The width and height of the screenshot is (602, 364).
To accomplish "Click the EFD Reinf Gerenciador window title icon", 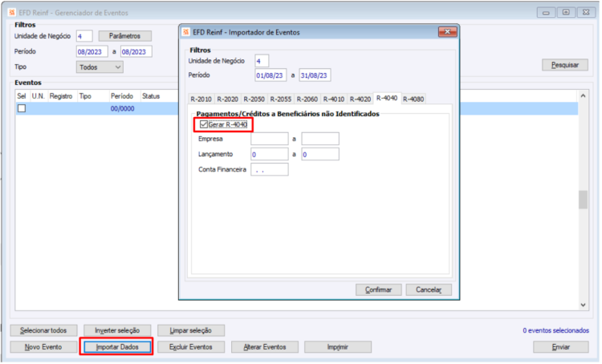I will pos(11,13).
